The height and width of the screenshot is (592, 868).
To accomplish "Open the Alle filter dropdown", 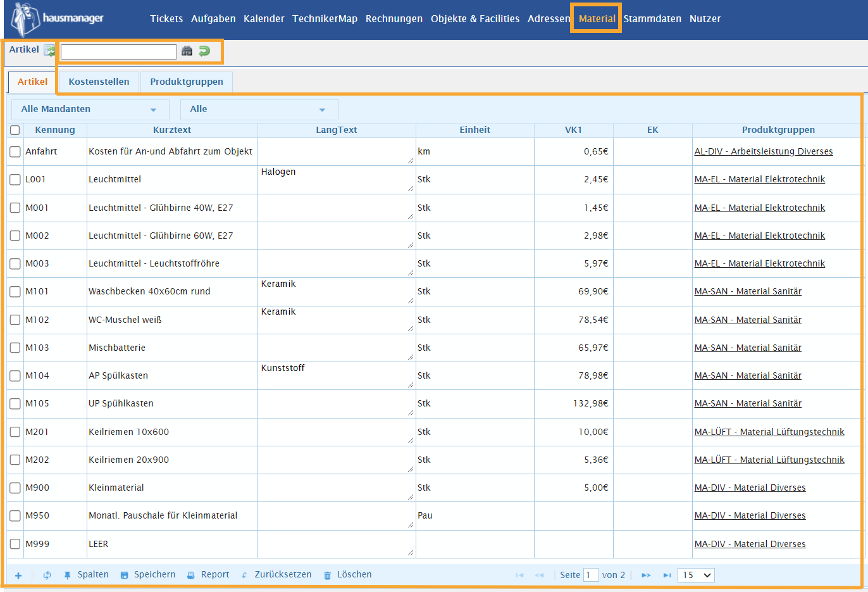I will click(259, 110).
